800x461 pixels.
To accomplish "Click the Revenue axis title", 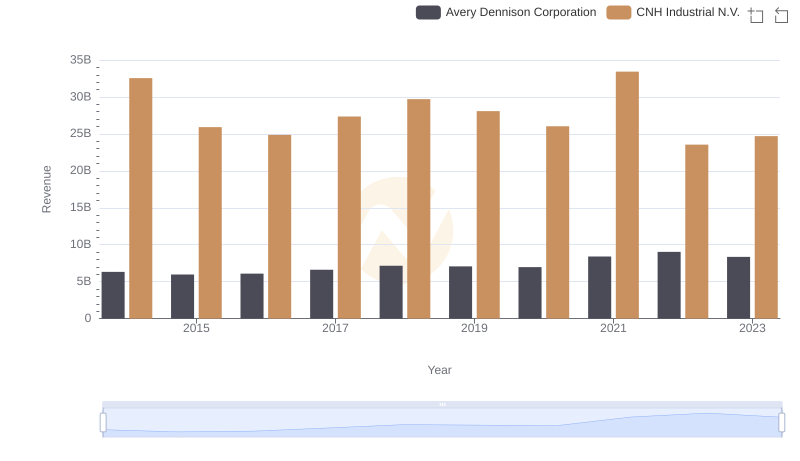I will coord(46,189).
